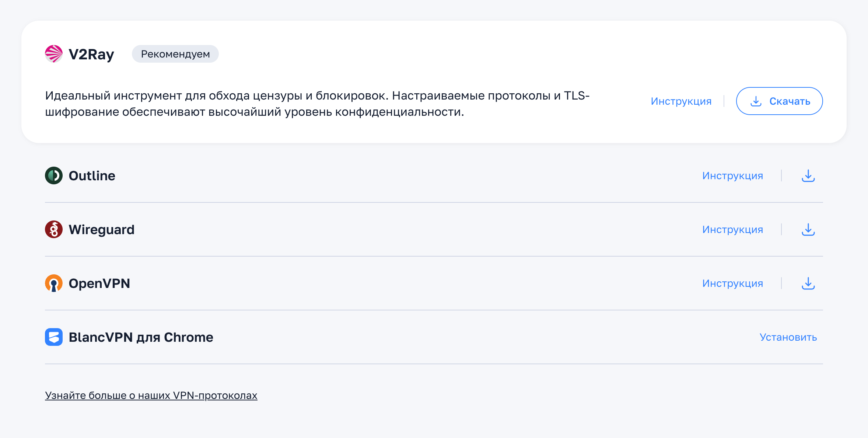The width and height of the screenshot is (868, 438).
Task: Click the Outline row label
Action: tap(92, 175)
